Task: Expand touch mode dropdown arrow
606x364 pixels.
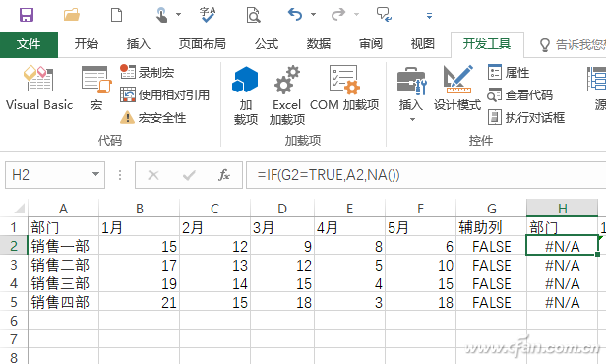Action: pos(179,15)
